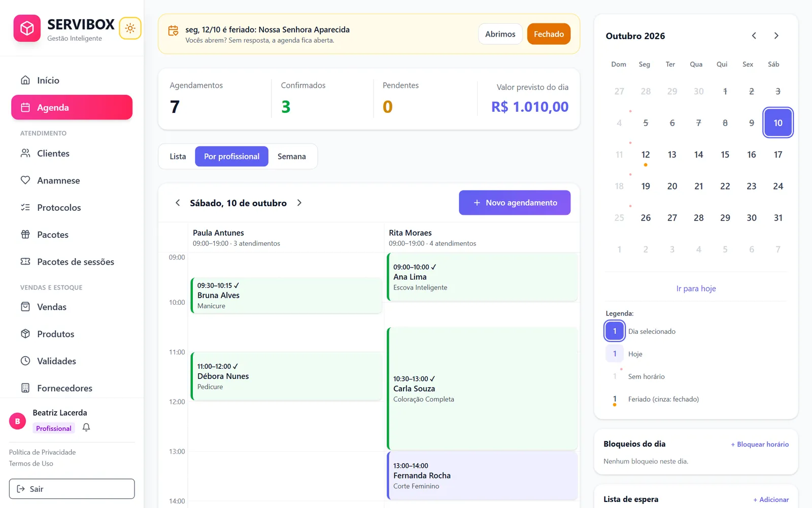Screen dimensions: 812x508
Task: Click the Sair logout button
Action: (72, 489)
